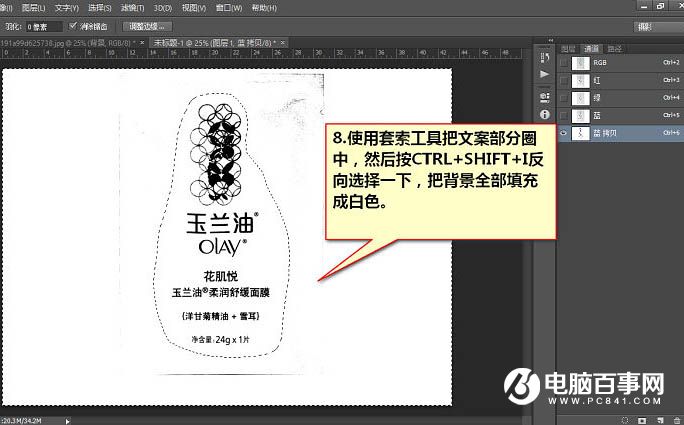
Task: Select the 蓝 拷贝 channel thumbnail
Action: [581, 133]
